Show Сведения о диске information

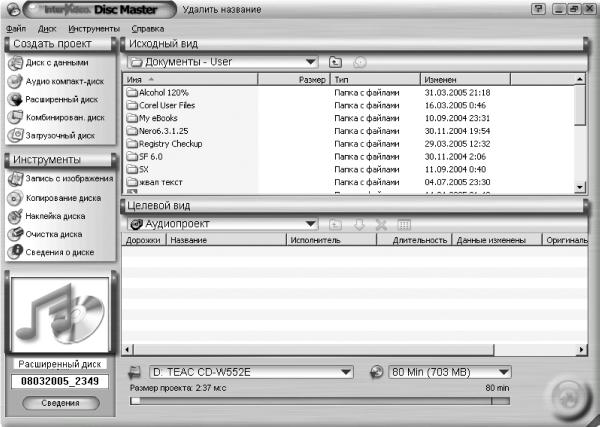(x=57, y=251)
